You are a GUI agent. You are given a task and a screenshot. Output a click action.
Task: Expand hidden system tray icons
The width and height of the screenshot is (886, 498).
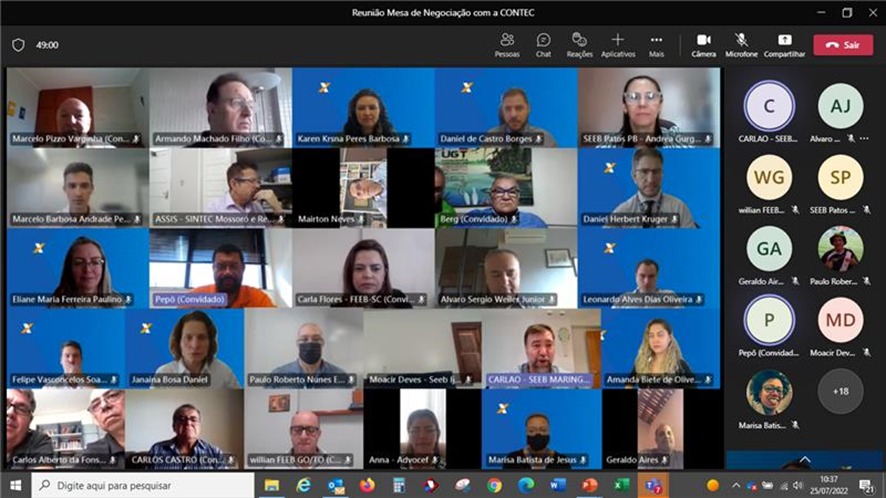pyautogui.click(x=735, y=486)
